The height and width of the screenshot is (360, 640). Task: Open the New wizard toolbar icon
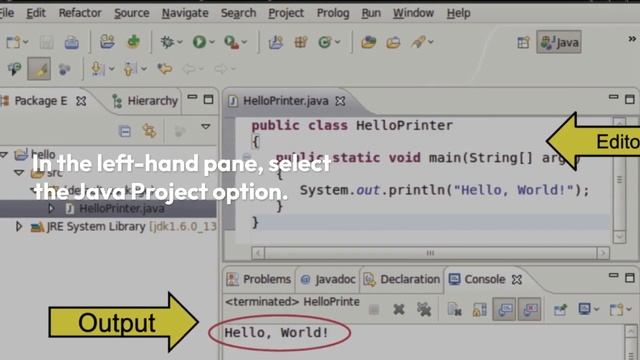[x=13, y=42]
